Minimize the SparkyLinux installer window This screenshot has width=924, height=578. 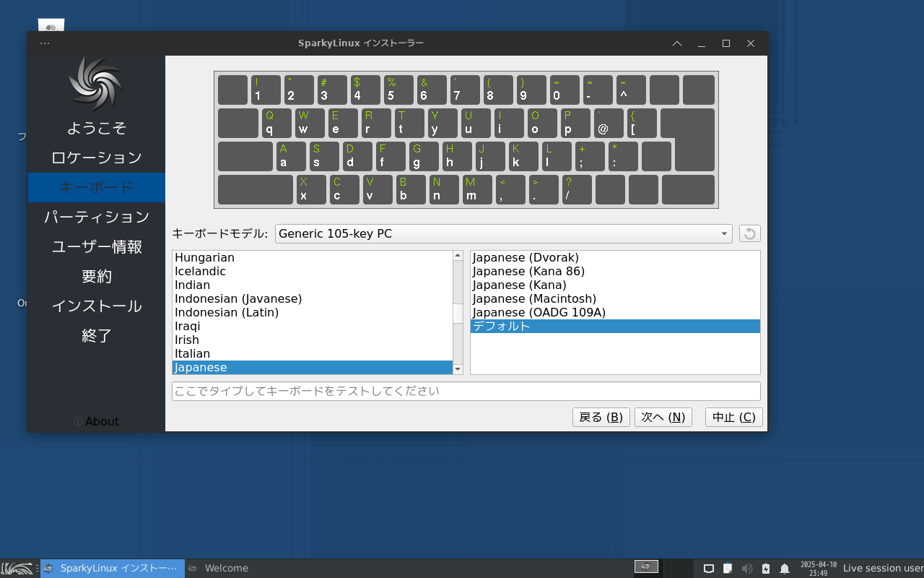click(702, 43)
